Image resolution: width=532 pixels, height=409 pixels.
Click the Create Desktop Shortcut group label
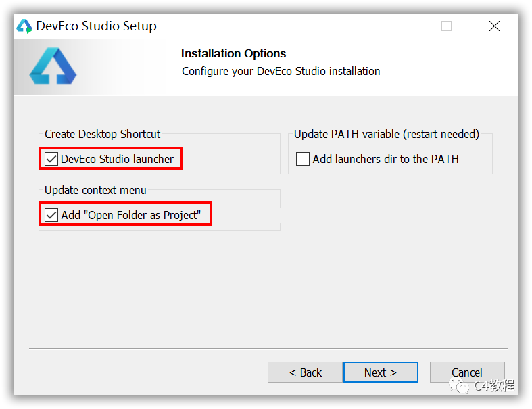click(102, 134)
